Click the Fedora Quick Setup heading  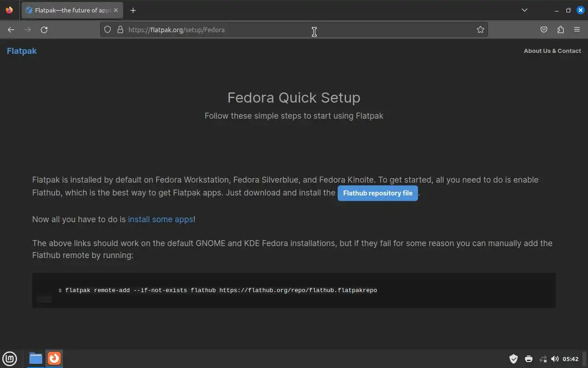click(294, 98)
